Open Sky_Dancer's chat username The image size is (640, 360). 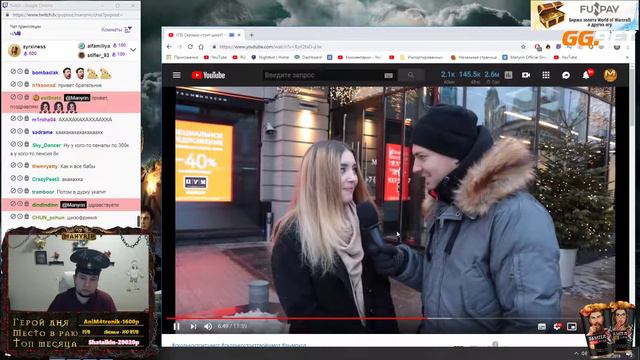[47, 145]
